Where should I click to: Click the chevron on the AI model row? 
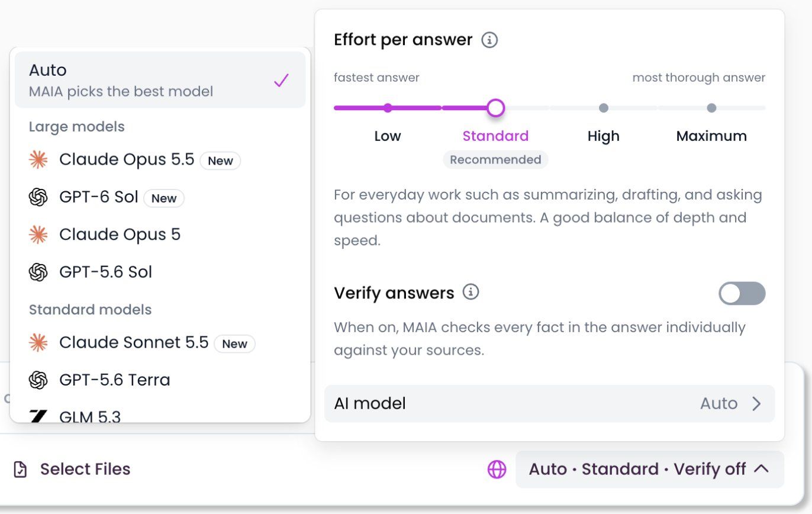[756, 404]
